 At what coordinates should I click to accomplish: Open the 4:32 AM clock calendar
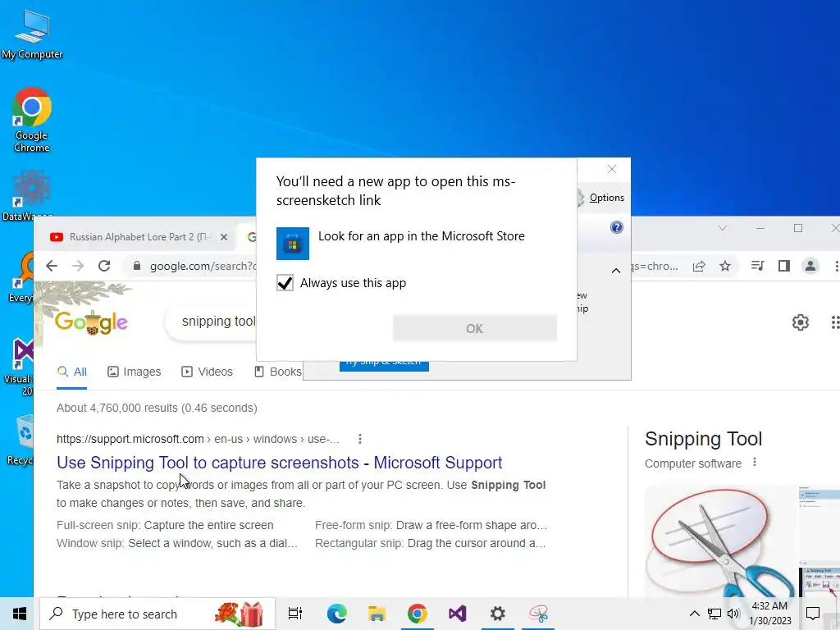coord(769,614)
